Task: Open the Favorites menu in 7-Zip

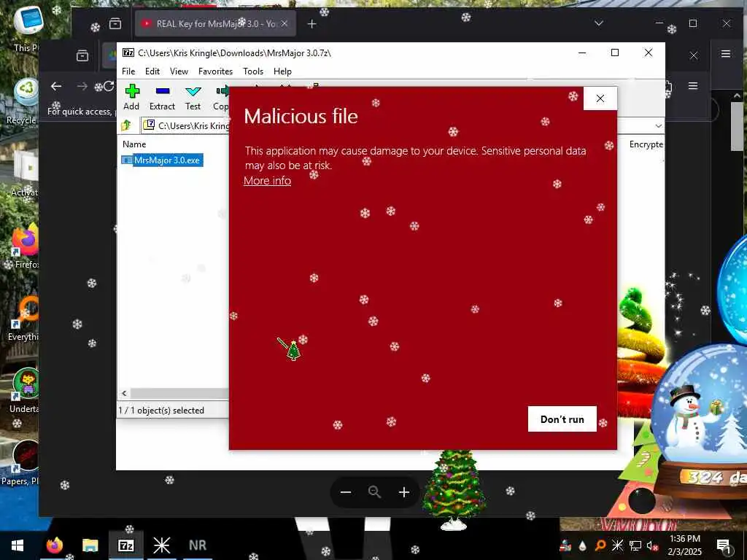Action: coord(215,71)
